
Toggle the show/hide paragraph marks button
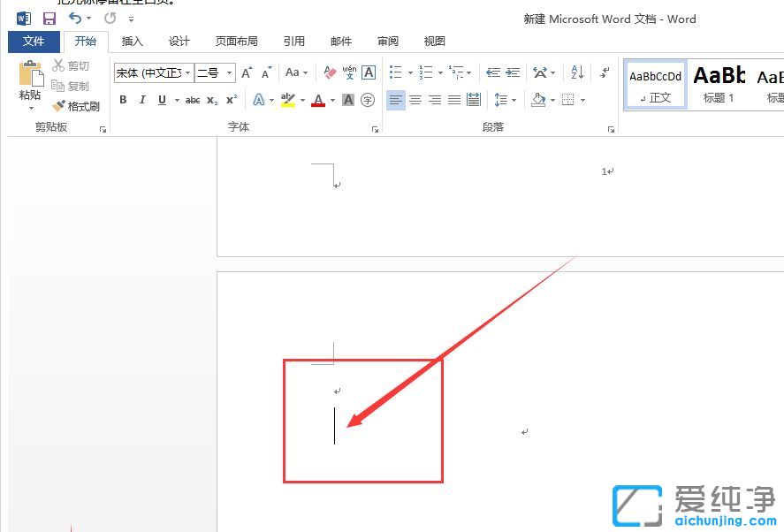(x=604, y=73)
